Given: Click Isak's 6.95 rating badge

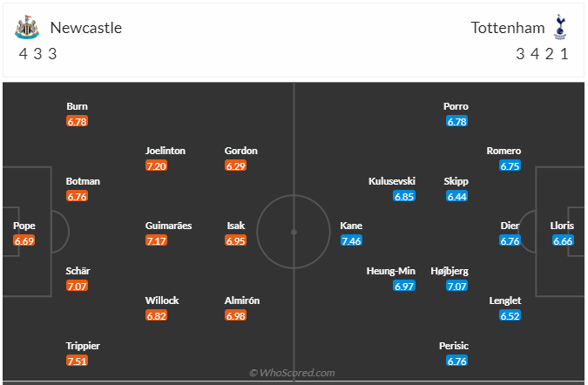Looking at the screenshot, I should tap(235, 240).
